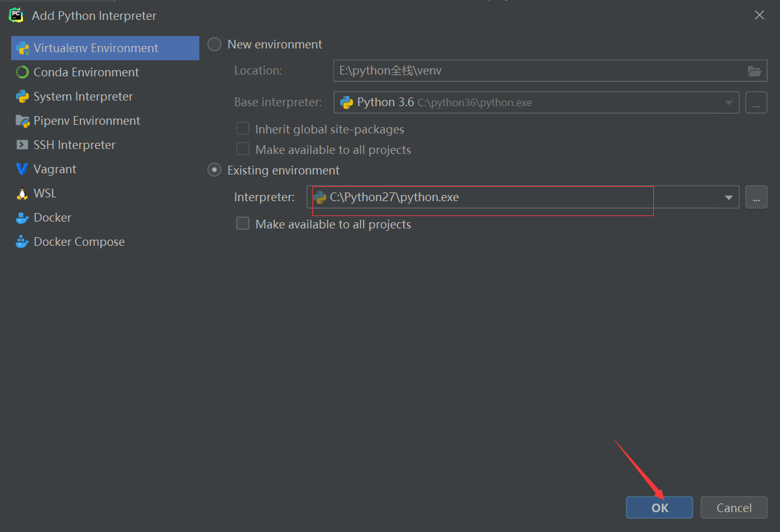Switch to WSL page
780x532 pixels.
tap(105, 193)
